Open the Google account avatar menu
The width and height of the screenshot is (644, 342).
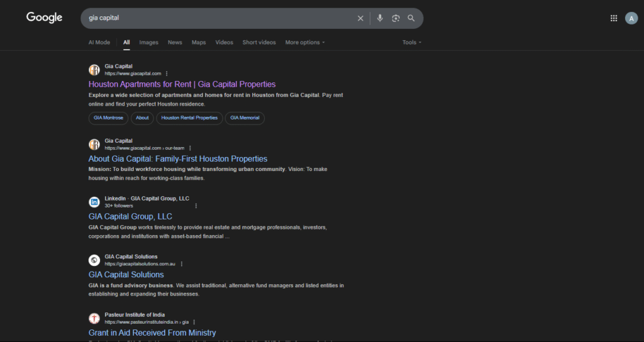click(631, 18)
